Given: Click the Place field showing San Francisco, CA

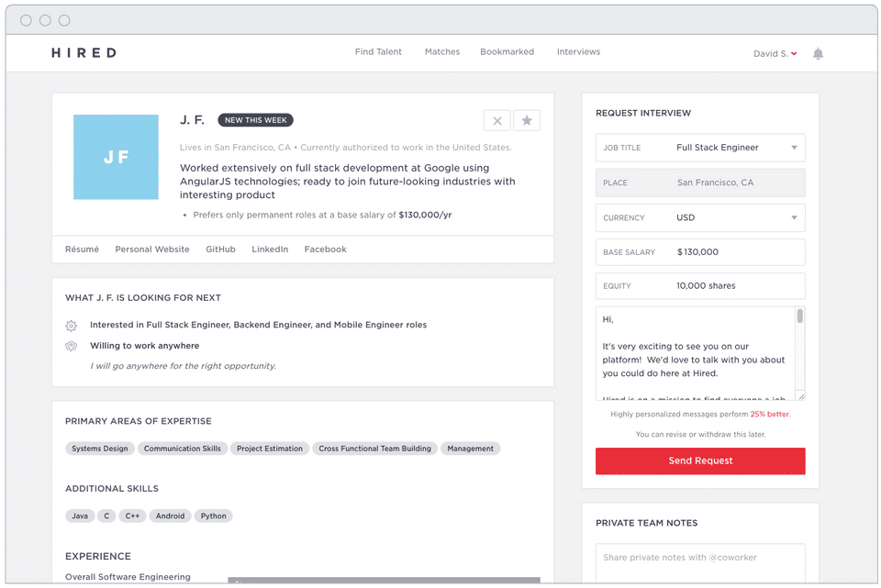Looking at the screenshot, I should click(x=700, y=183).
